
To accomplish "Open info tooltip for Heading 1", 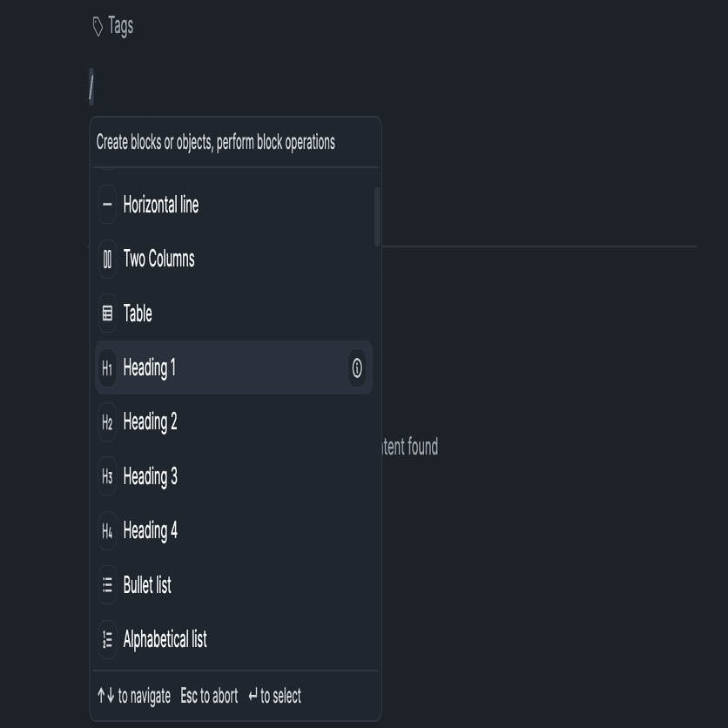I will 356,368.
